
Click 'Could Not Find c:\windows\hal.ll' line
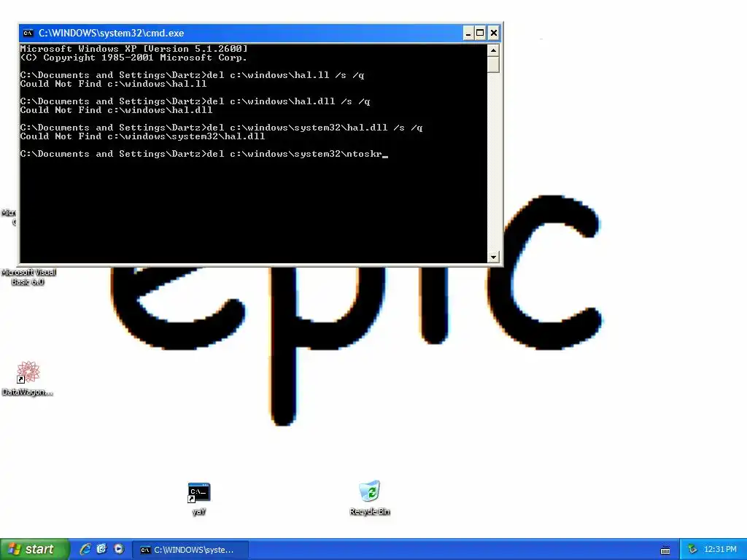tap(113, 84)
